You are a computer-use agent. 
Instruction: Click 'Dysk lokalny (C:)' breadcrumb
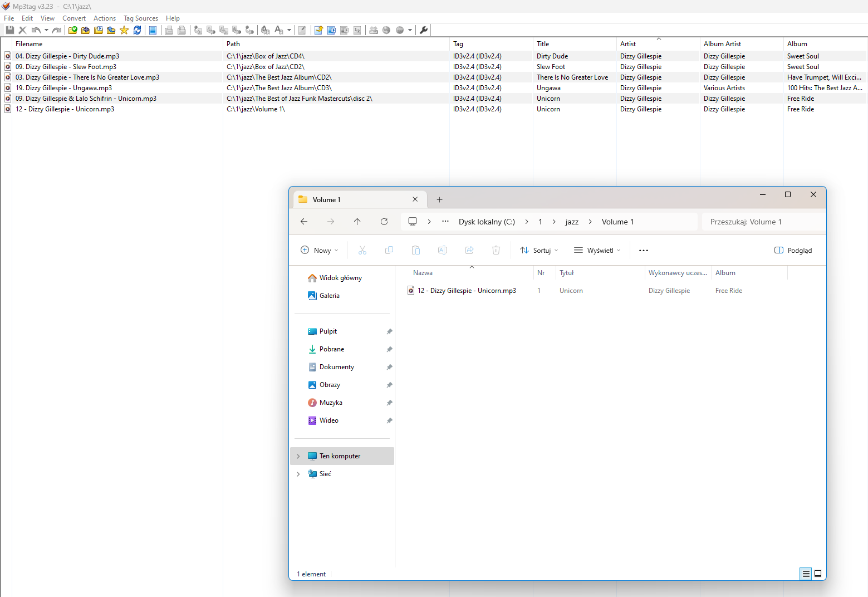pyautogui.click(x=487, y=222)
